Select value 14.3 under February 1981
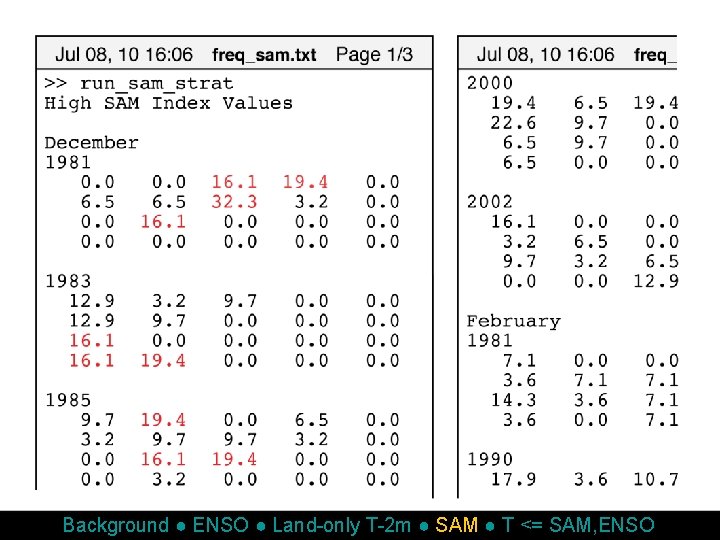Image resolution: width=720 pixels, height=540 pixels. pyautogui.click(x=513, y=400)
